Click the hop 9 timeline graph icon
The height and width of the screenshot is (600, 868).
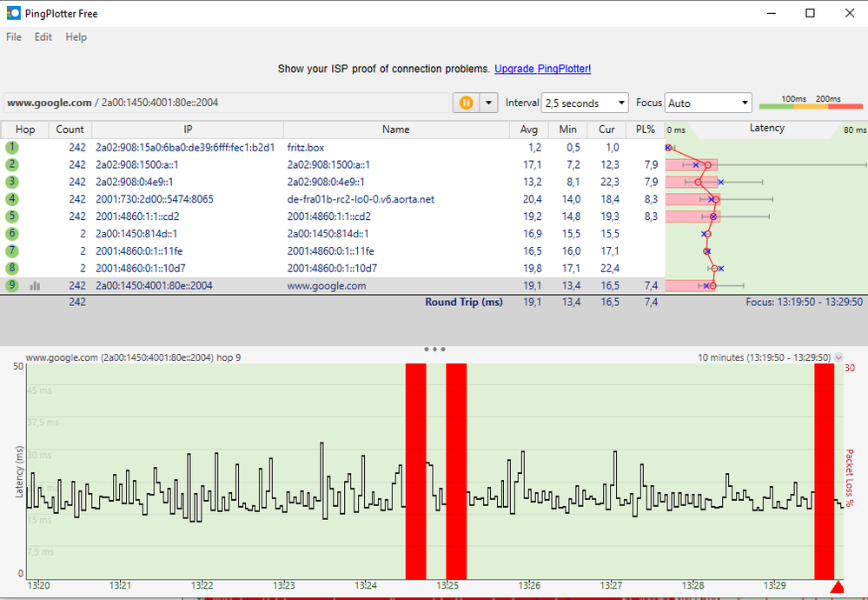point(36,285)
